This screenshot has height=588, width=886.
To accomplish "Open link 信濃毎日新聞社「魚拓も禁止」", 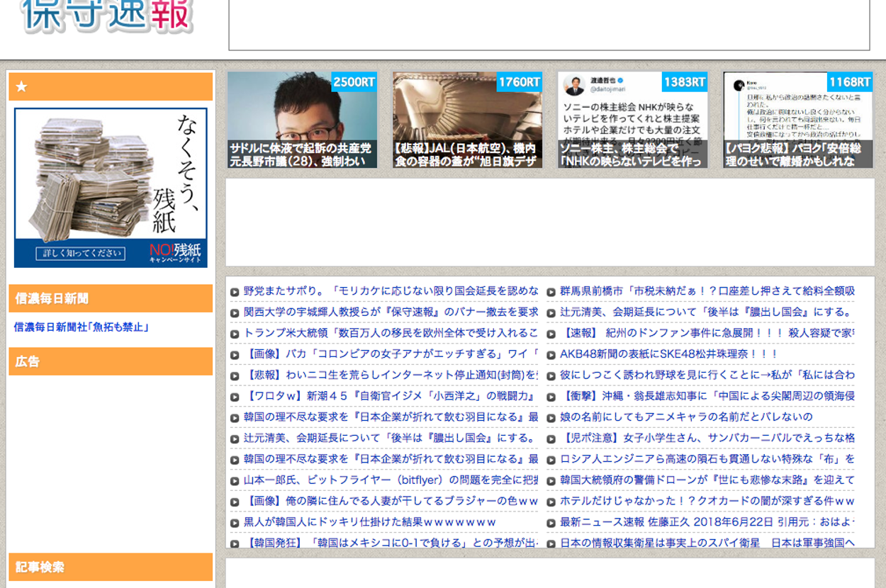I will coord(82,327).
